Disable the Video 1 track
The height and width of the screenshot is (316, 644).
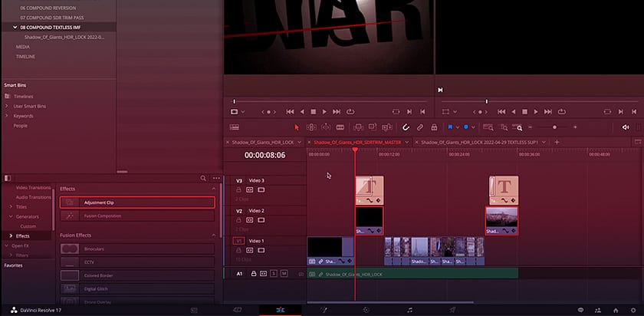(261, 250)
